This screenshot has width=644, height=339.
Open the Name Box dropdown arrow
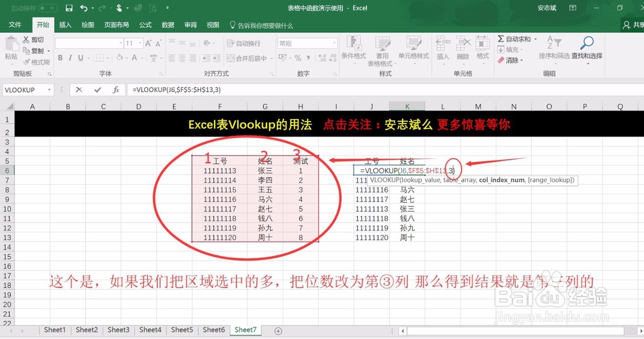pyautogui.click(x=50, y=90)
